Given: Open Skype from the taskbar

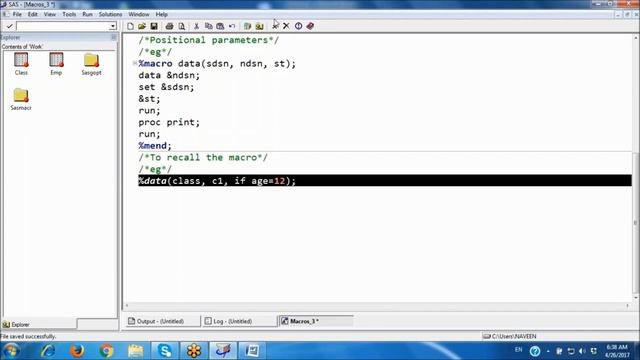Looking at the screenshot, I should 164,351.
